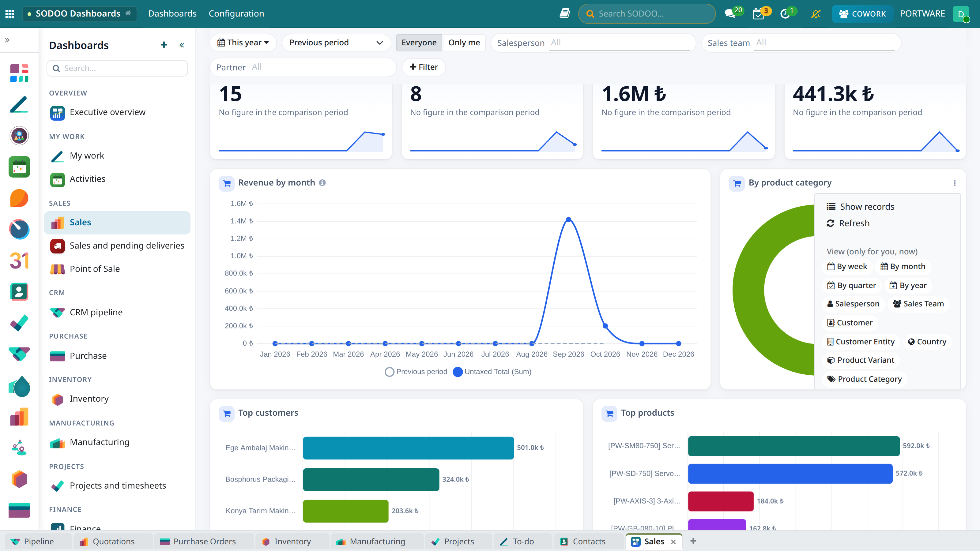
Task: Focus the Dashboards search box
Action: point(117,68)
